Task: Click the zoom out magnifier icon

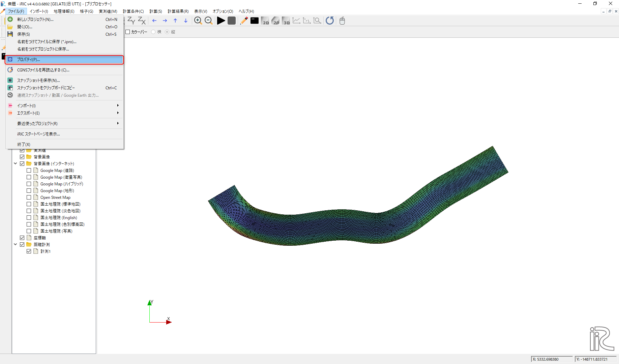Action: click(x=209, y=21)
